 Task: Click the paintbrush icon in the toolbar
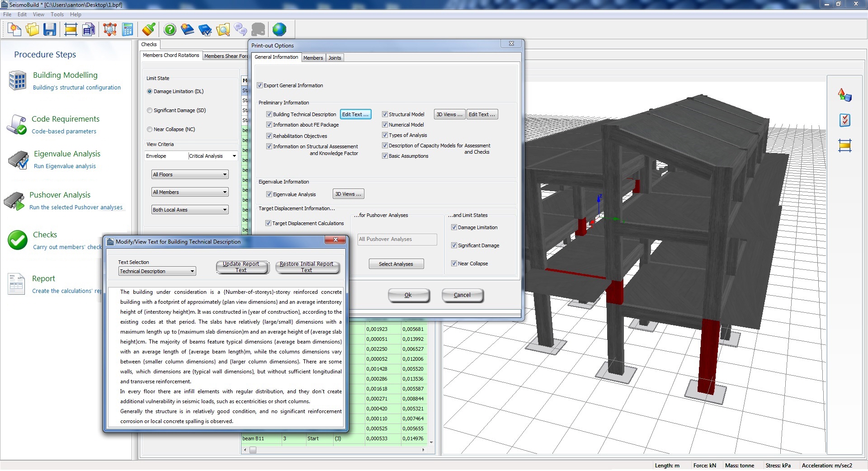click(x=149, y=30)
